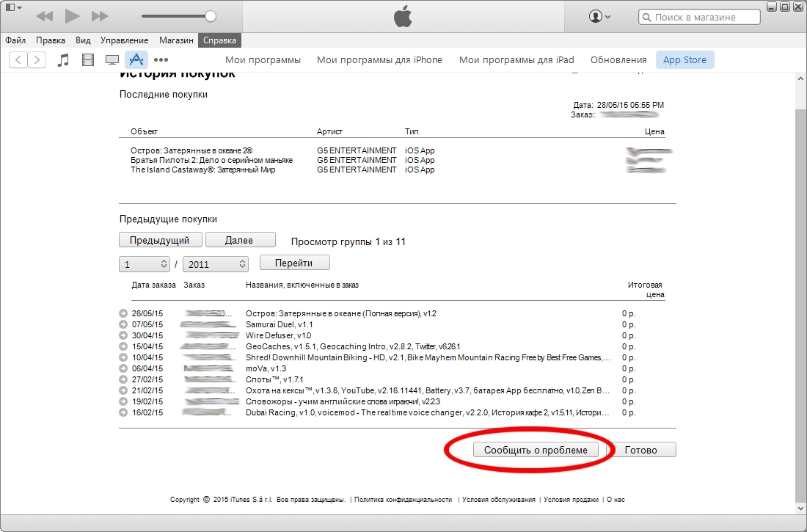Open order details arrow for 16/02/15
The image size is (807, 532).
click(x=123, y=412)
